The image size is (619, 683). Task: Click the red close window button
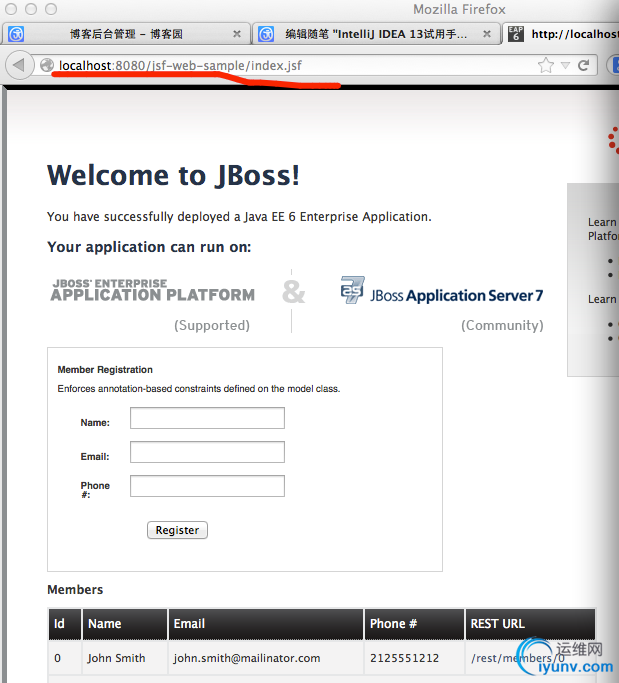coord(10,9)
